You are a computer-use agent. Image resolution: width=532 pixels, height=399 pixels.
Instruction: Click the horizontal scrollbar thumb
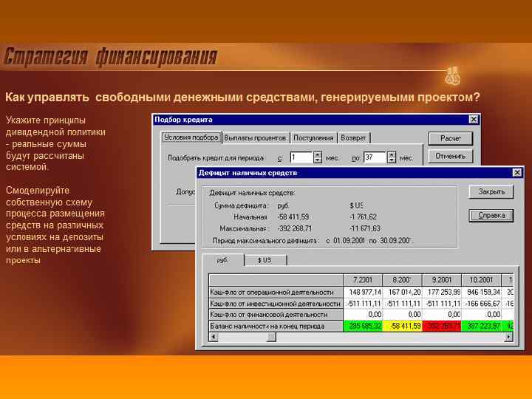[271, 337]
